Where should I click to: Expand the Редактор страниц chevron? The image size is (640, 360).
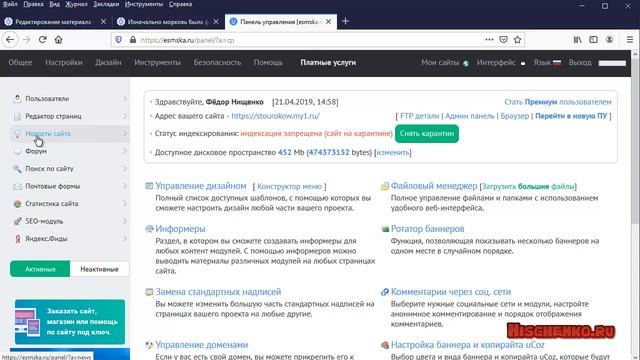pos(124,116)
